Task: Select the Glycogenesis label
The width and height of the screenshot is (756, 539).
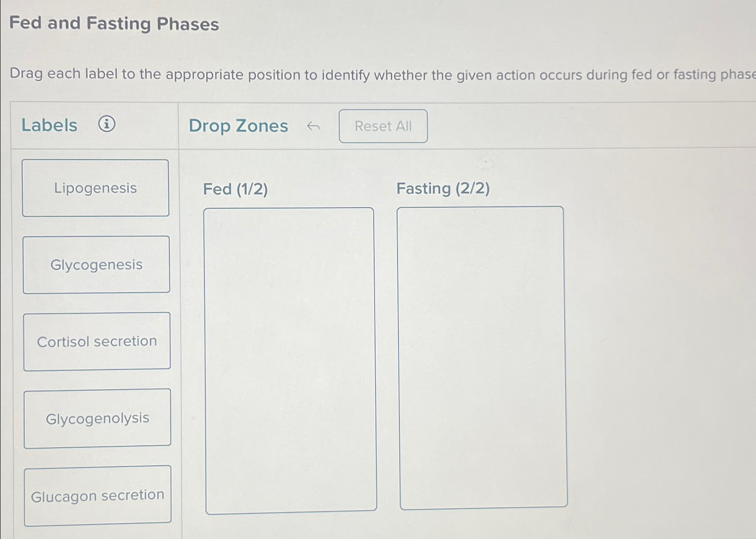Action: (x=96, y=265)
